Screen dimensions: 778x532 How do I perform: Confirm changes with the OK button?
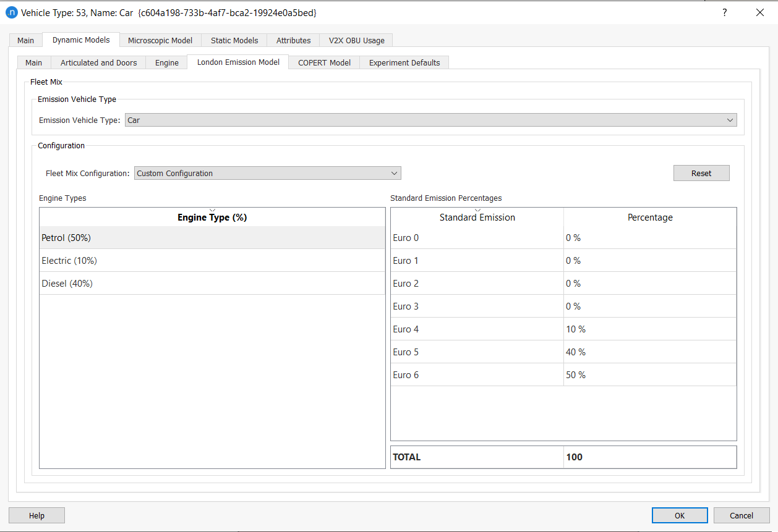coord(679,515)
